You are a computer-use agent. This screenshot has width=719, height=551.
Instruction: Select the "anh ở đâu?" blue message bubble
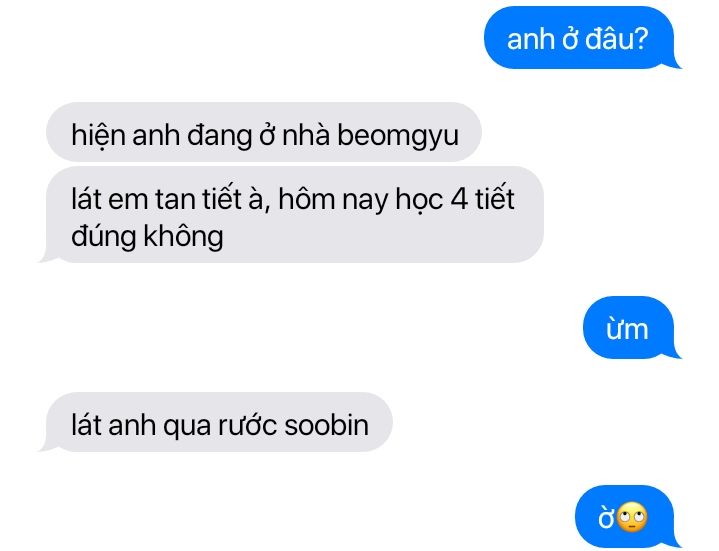(581, 38)
